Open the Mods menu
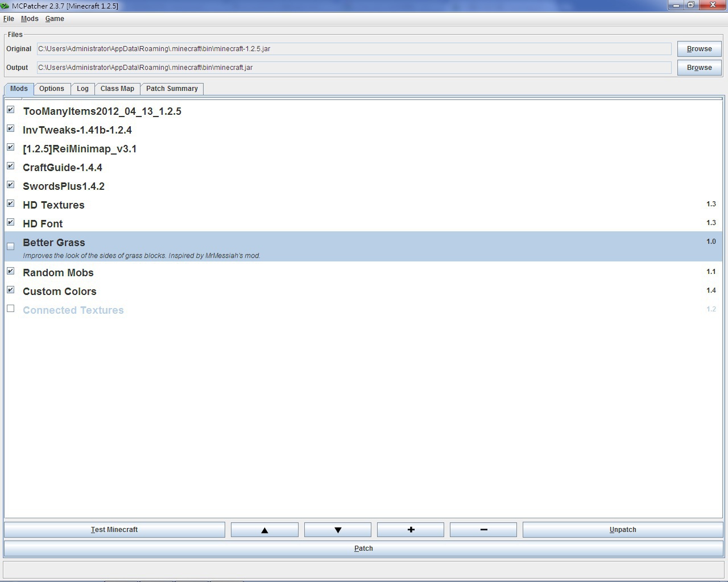The width and height of the screenshot is (728, 582). (30, 19)
